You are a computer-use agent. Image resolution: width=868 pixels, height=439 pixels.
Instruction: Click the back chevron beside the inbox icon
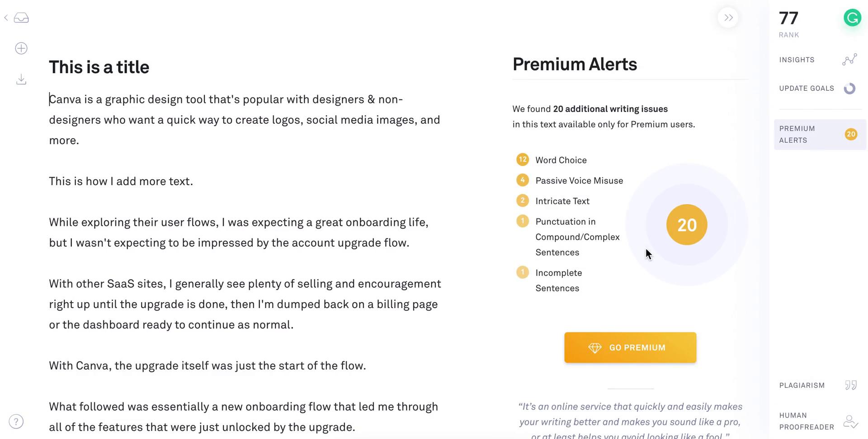pyautogui.click(x=6, y=18)
